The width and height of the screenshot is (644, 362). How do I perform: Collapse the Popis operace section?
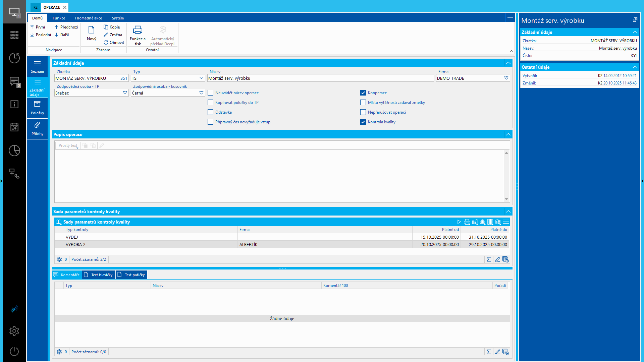point(508,134)
